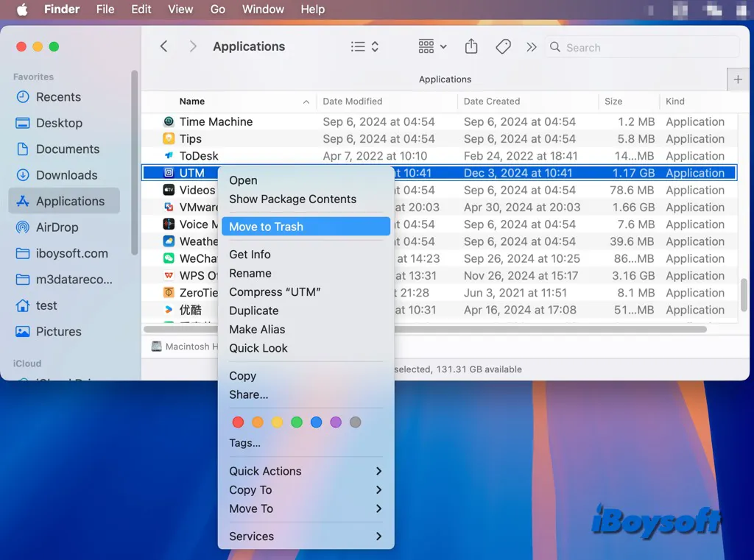Open AirDrop in the sidebar
Screen dimensions: 754x560
64,227
